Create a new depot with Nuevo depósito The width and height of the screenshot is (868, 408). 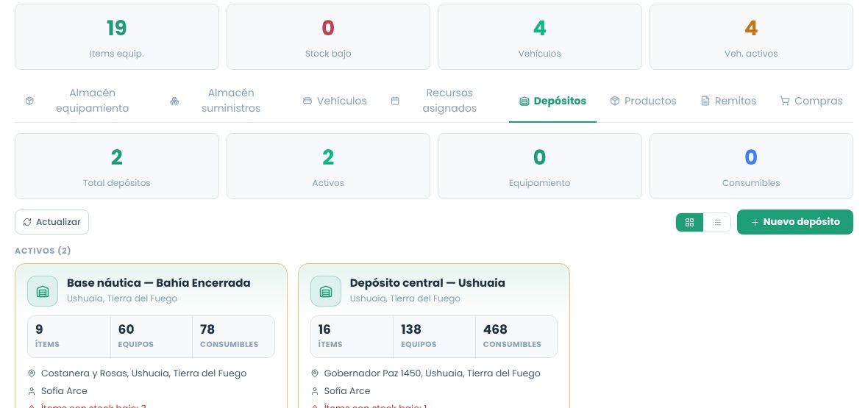click(795, 222)
